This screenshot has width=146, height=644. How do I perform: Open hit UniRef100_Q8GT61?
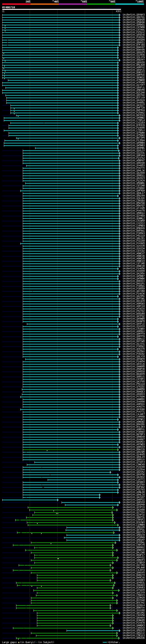tap(133, 17)
